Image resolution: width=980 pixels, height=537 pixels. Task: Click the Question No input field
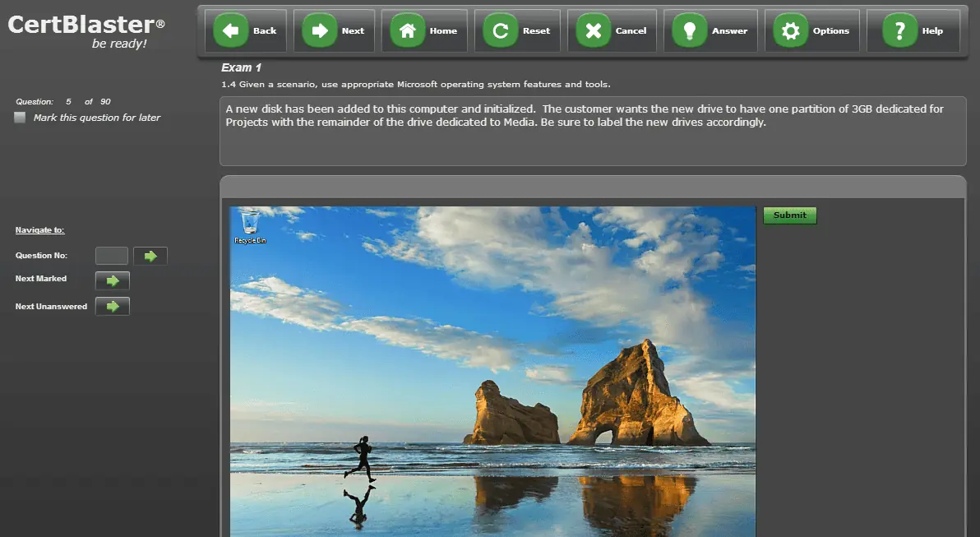point(112,256)
